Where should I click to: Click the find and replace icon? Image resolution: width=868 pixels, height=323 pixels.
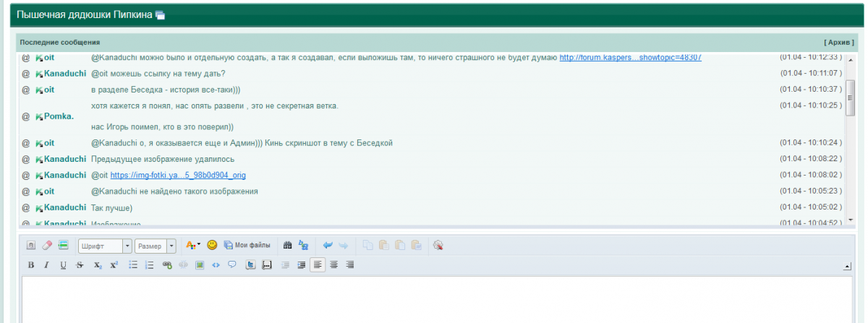point(303,246)
